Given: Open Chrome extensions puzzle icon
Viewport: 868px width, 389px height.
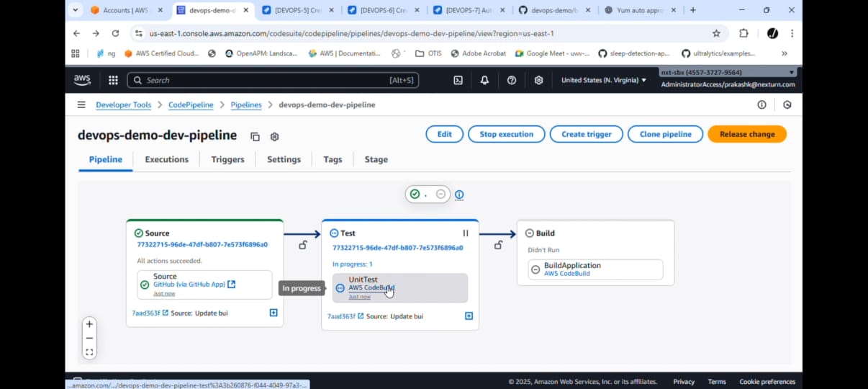Looking at the screenshot, I should coord(743,33).
